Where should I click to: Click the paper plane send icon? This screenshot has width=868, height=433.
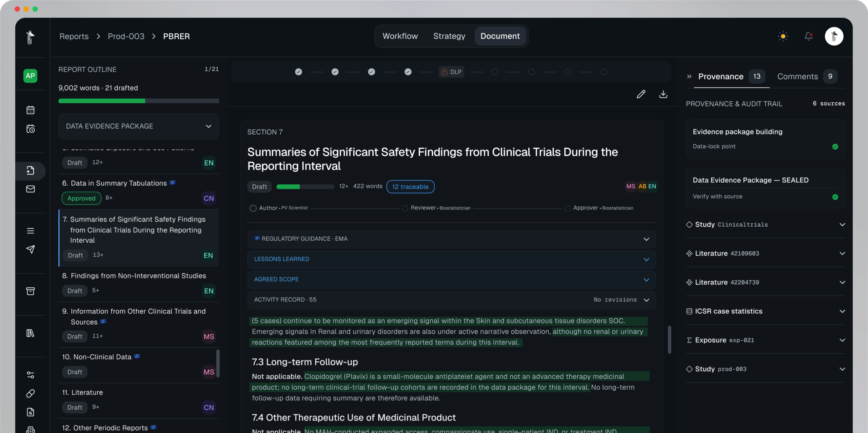pyautogui.click(x=31, y=249)
